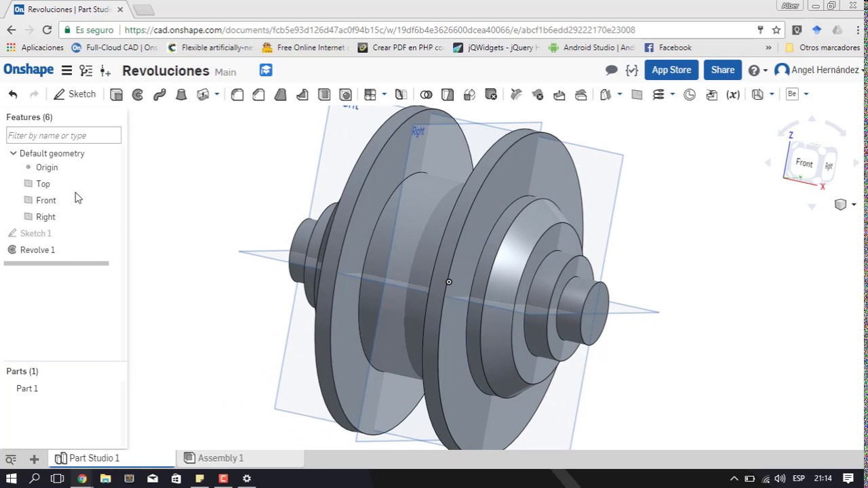
Task: Select the Chamfer tool
Action: tap(258, 95)
